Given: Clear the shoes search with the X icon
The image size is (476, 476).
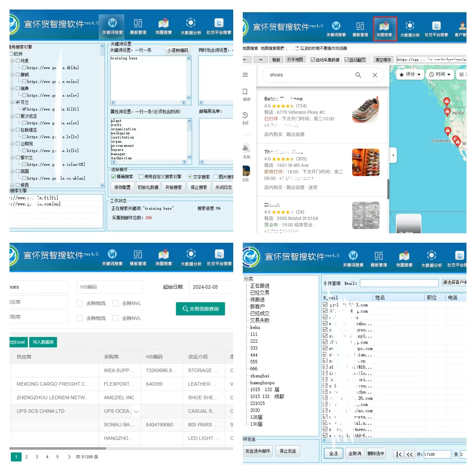Looking at the screenshot, I should tap(375, 75).
